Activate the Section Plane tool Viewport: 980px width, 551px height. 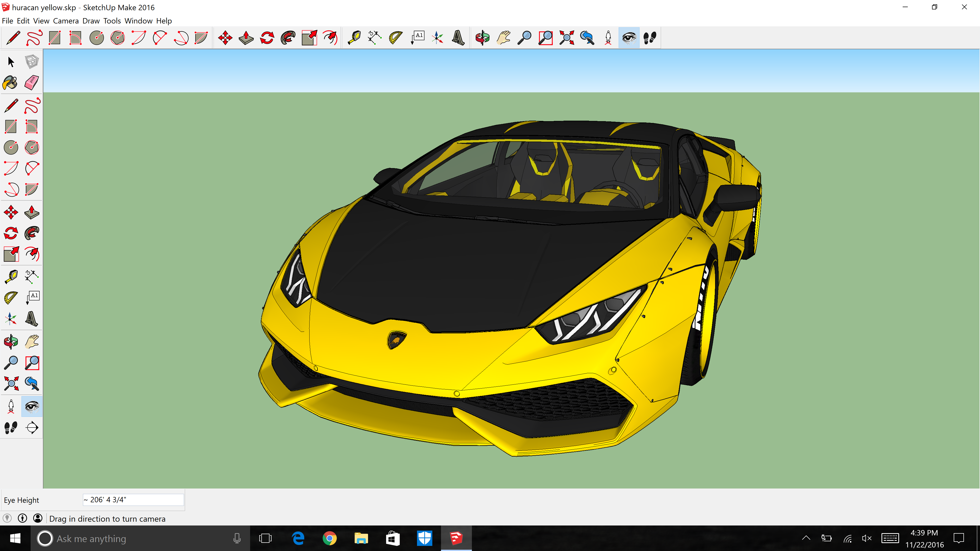click(32, 428)
